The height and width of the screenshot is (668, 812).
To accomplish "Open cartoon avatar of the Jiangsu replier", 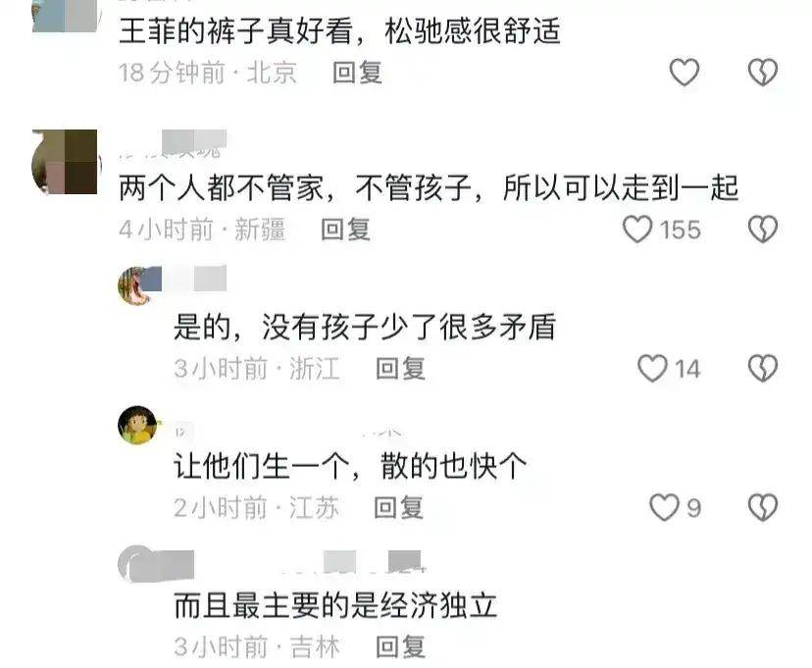I will (137, 425).
